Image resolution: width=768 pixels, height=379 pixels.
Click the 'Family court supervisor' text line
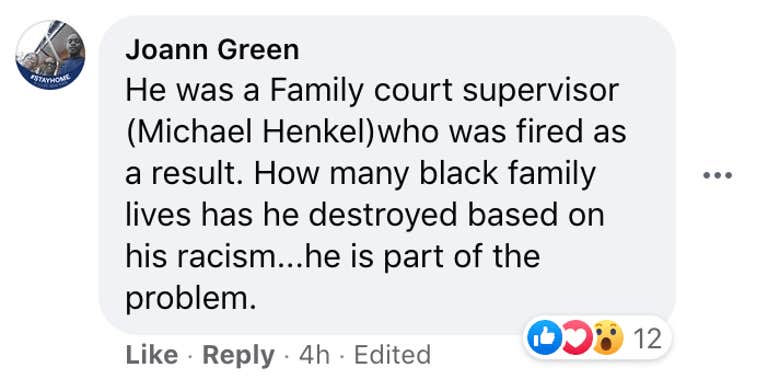click(x=372, y=91)
